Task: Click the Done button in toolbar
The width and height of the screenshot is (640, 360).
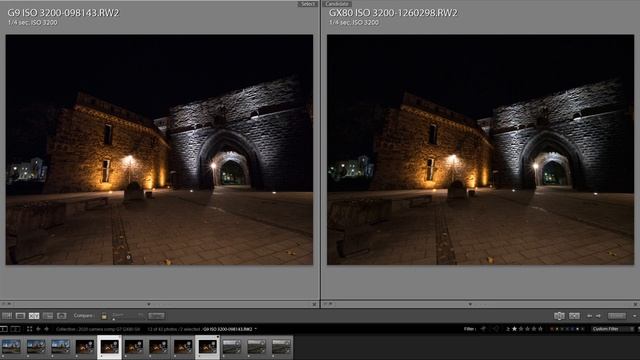Action: click(617, 316)
